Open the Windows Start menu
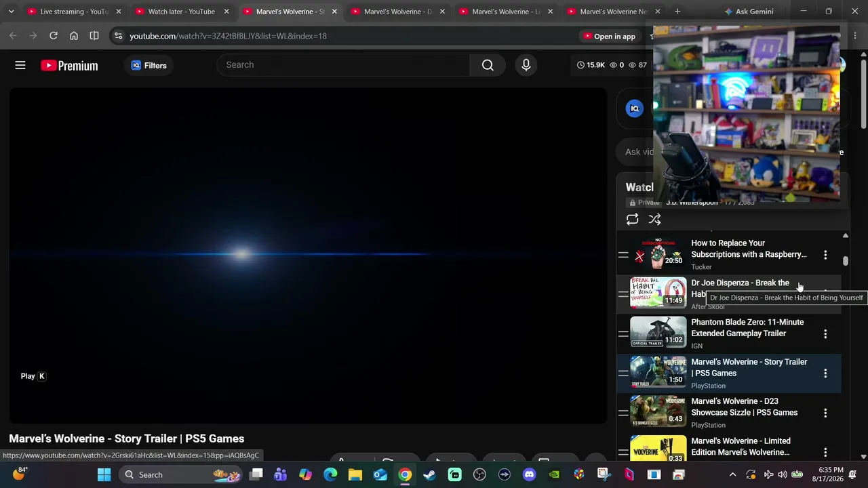The height and width of the screenshot is (488, 868). 104,474
